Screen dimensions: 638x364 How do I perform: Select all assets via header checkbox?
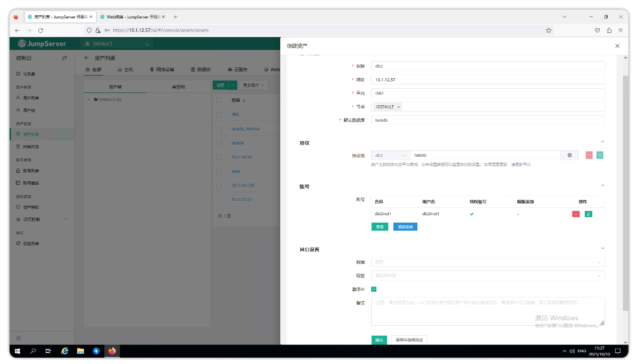click(x=219, y=100)
